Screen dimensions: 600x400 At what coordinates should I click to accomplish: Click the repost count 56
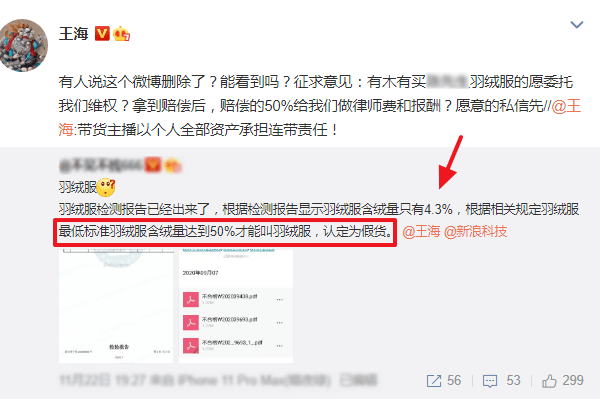454,380
